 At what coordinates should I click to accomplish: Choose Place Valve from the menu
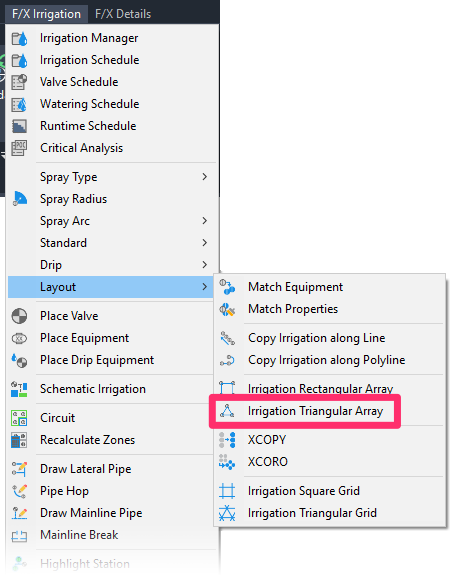[x=111, y=316]
